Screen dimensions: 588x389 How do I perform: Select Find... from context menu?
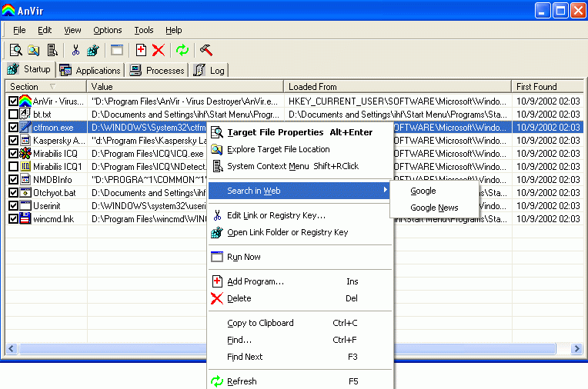(x=299, y=340)
